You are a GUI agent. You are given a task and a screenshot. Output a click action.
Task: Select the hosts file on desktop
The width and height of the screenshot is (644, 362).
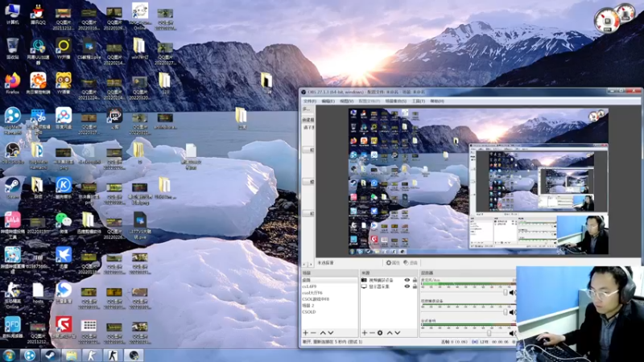point(38,293)
